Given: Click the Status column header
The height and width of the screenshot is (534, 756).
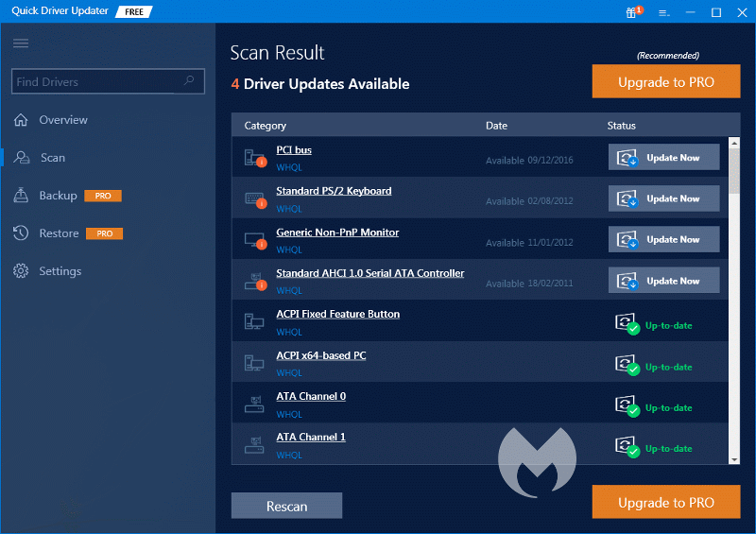Looking at the screenshot, I should tap(621, 126).
